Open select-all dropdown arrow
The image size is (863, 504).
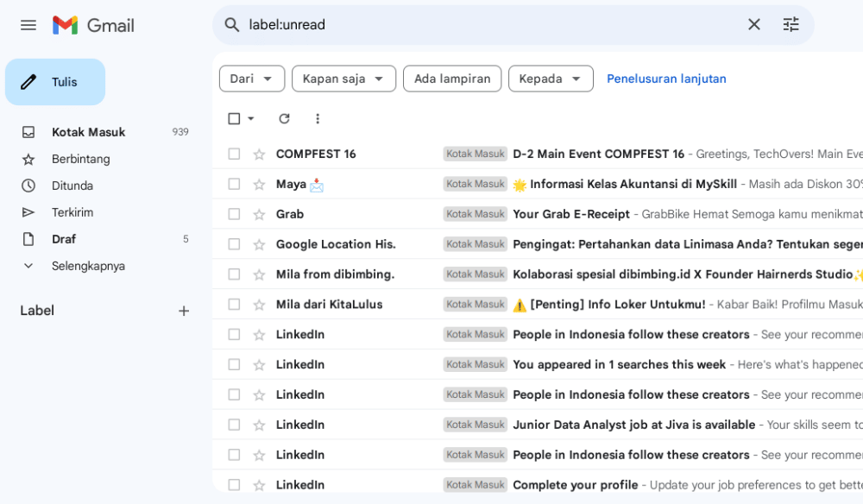coord(251,119)
